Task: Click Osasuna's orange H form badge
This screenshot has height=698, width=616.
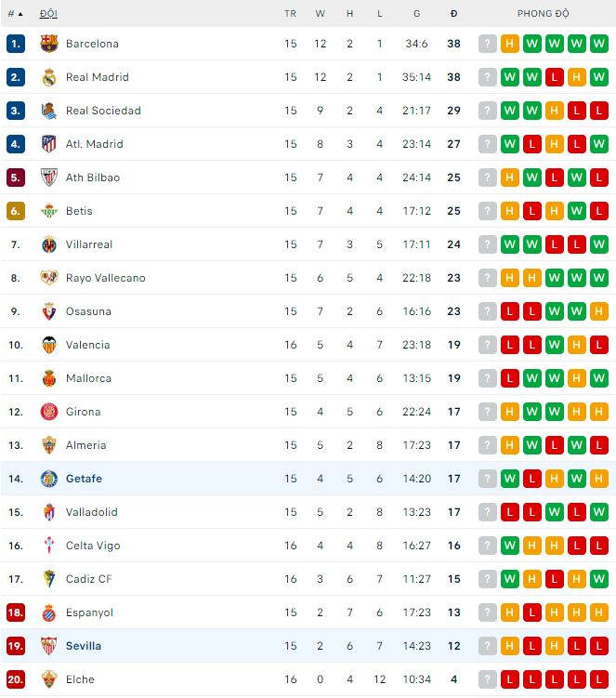Action: [x=599, y=311]
